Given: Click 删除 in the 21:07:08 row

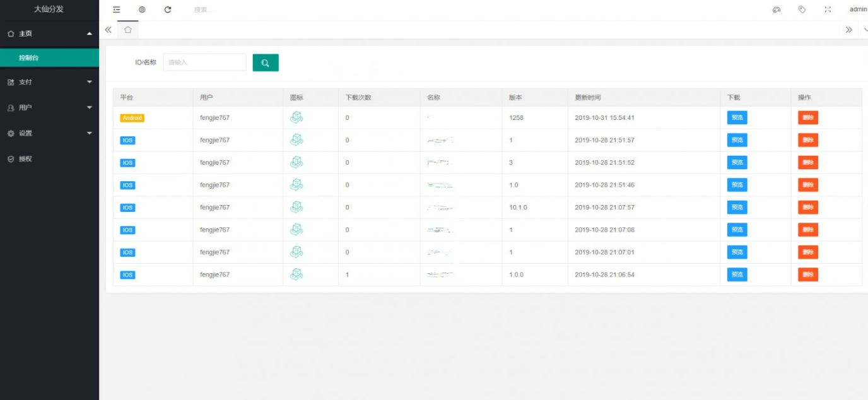Looking at the screenshot, I should pos(808,230).
